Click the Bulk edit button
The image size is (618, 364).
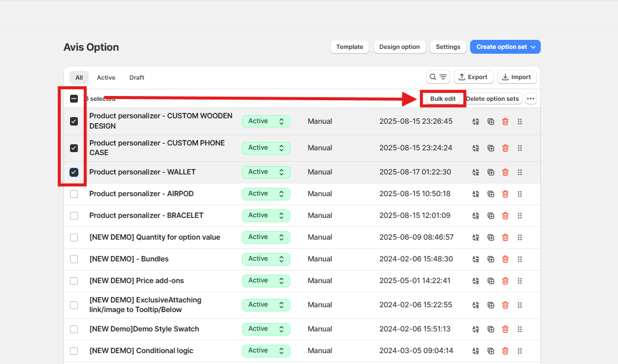tap(443, 99)
